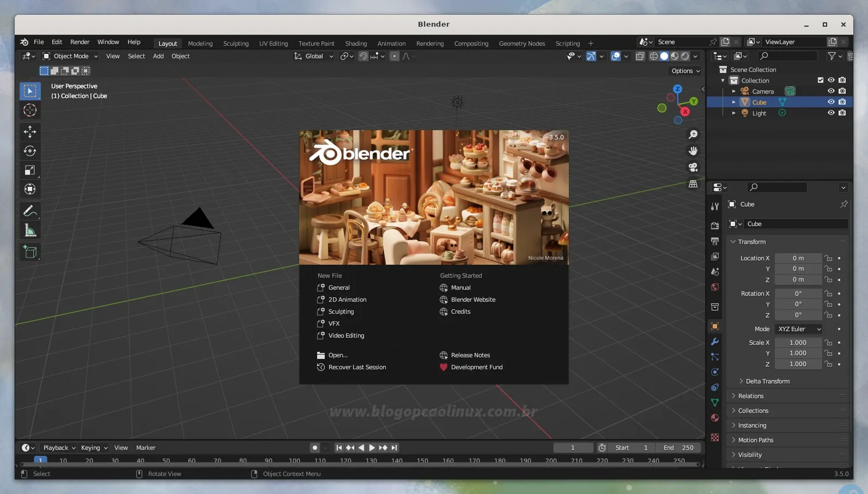The width and height of the screenshot is (868, 494).
Task: Click the Blender logo menu icon
Action: tap(24, 42)
